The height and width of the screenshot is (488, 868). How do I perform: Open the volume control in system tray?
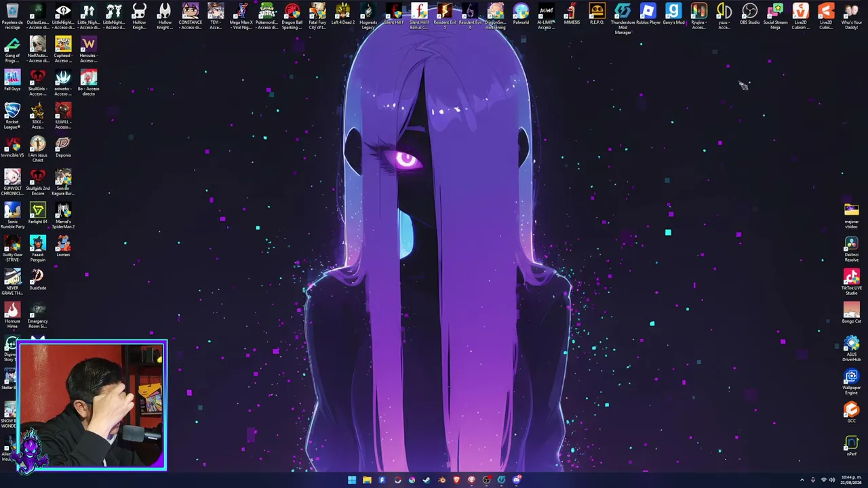(832, 480)
